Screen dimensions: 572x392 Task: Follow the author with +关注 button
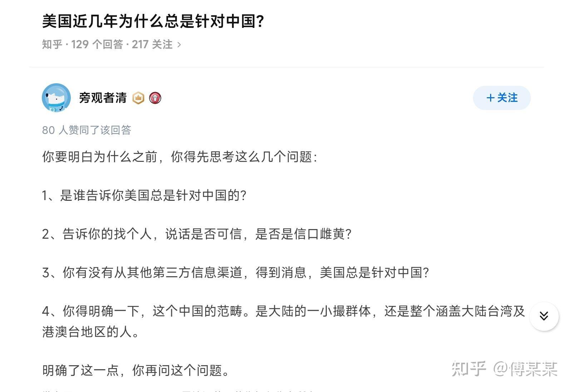(x=502, y=98)
